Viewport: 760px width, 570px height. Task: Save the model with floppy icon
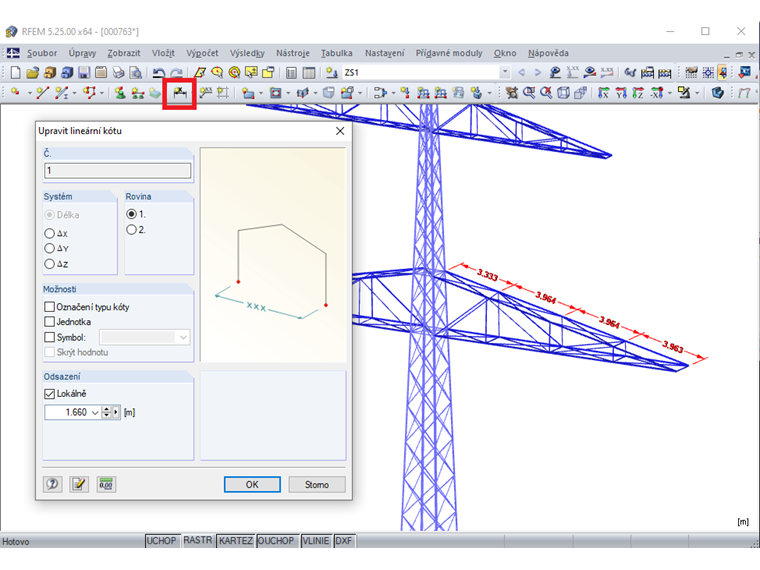click(x=84, y=73)
